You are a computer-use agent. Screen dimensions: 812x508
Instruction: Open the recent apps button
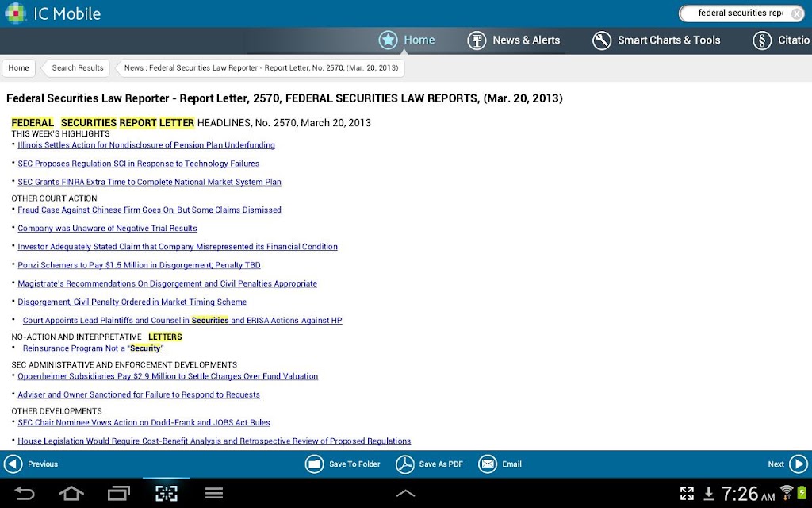click(x=119, y=493)
